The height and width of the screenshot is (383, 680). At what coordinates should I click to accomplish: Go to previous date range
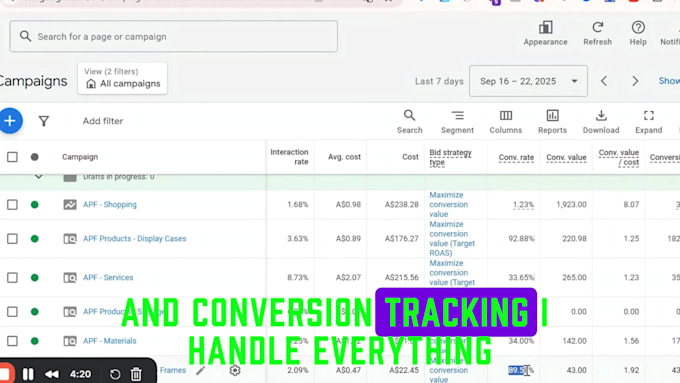pos(604,81)
